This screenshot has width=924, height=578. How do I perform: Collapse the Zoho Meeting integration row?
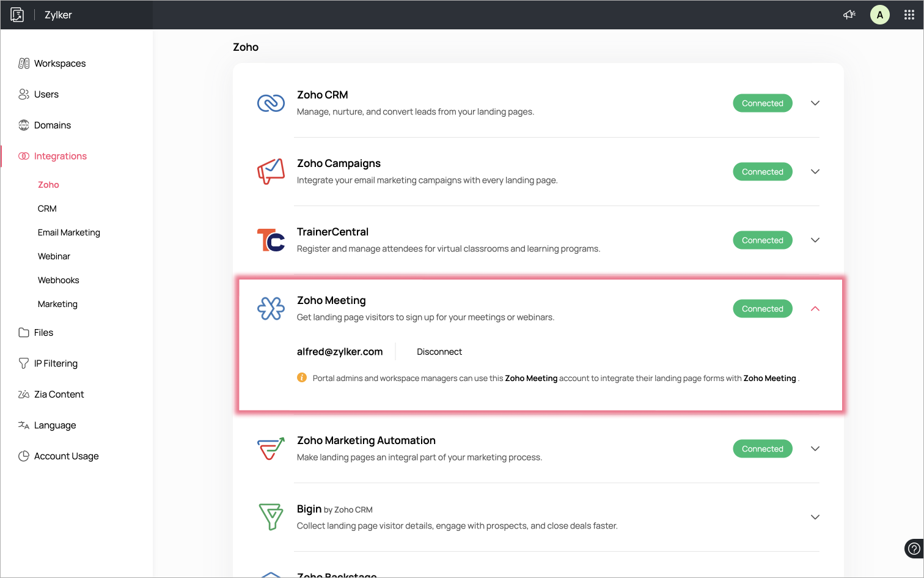click(x=815, y=308)
